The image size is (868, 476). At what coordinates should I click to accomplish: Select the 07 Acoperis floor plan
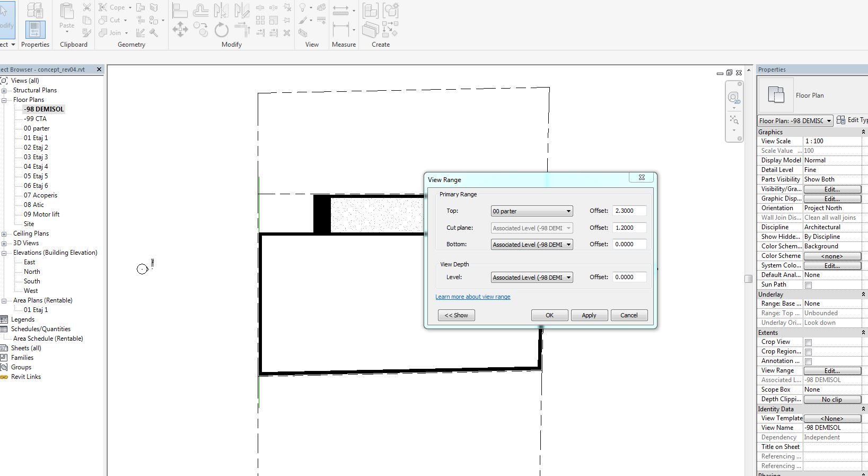[40, 195]
